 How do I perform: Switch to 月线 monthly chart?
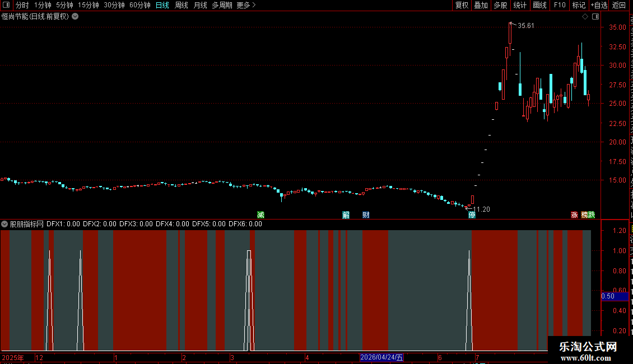(200, 5)
